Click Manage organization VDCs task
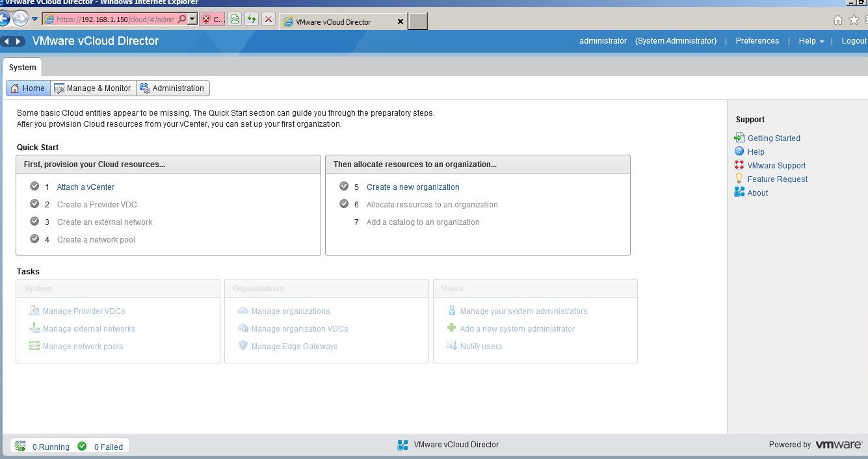The width and height of the screenshot is (868, 459). coord(300,328)
